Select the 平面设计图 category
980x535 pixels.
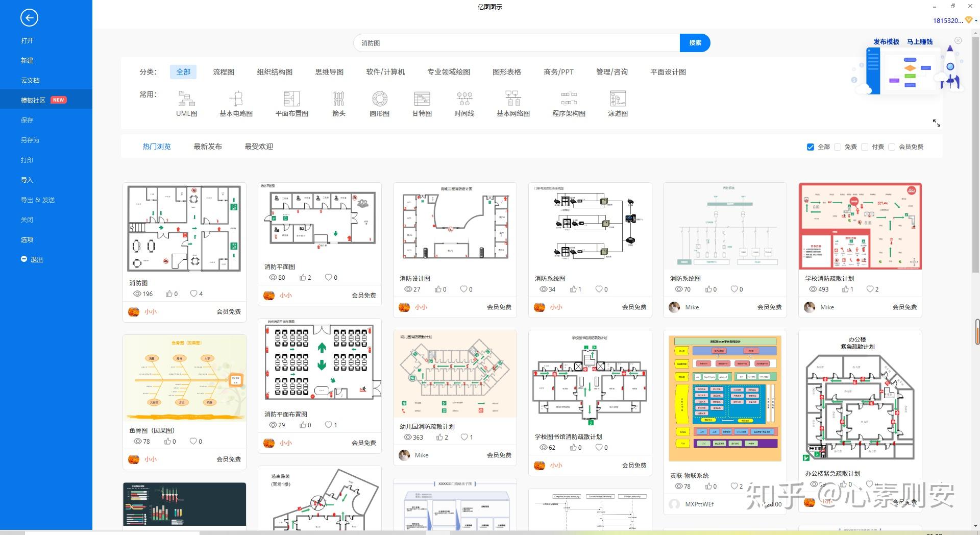tap(668, 72)
